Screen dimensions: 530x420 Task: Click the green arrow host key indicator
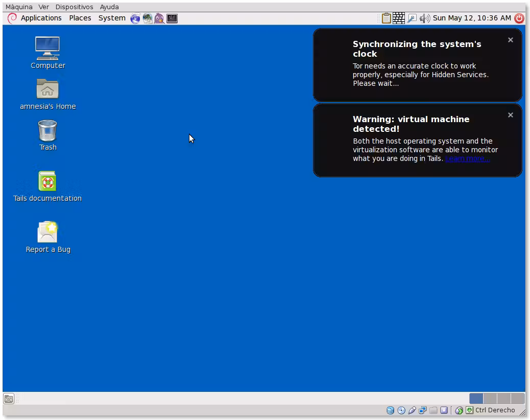(470, 410)
